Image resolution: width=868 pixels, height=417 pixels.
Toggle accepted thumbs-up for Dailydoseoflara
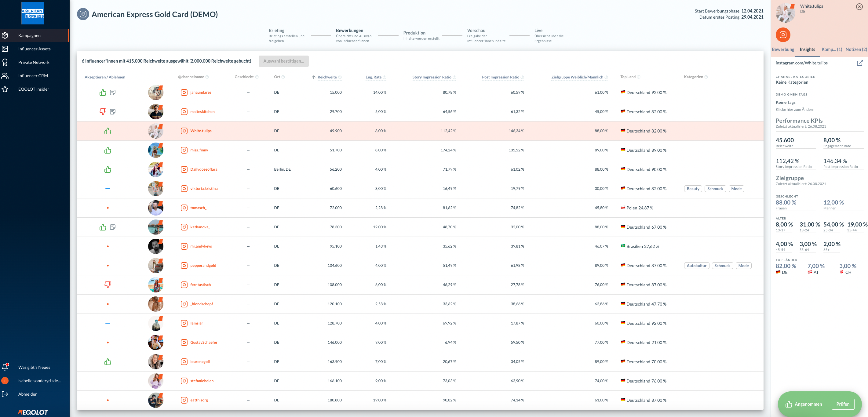coord(108,169)
